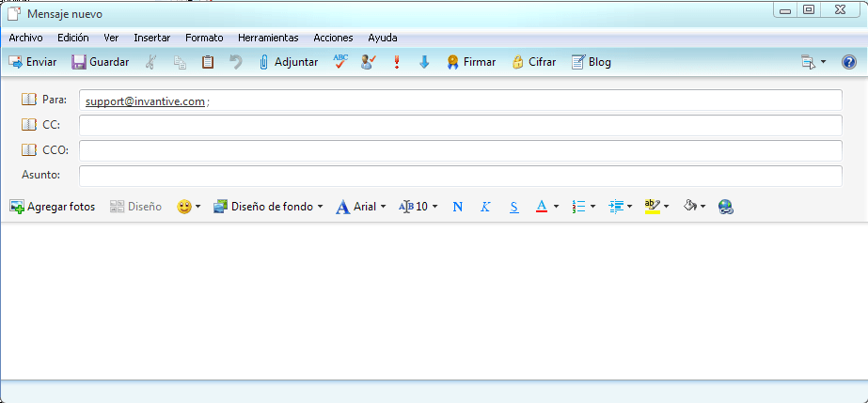Toggle underline formatting (S)
Viewport: 868px width, 403px height.
(x=513, y=207)
